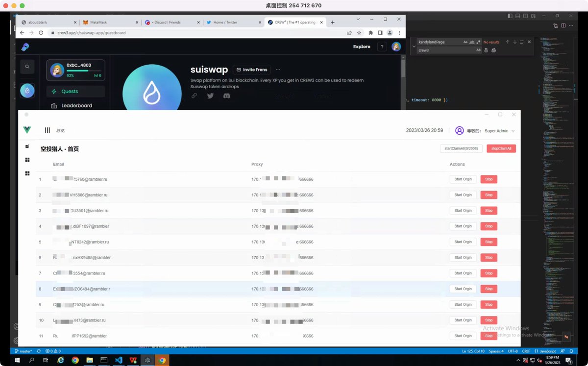
Task: Click the Vue logo in admin window
Action: (x=27, y=130)
